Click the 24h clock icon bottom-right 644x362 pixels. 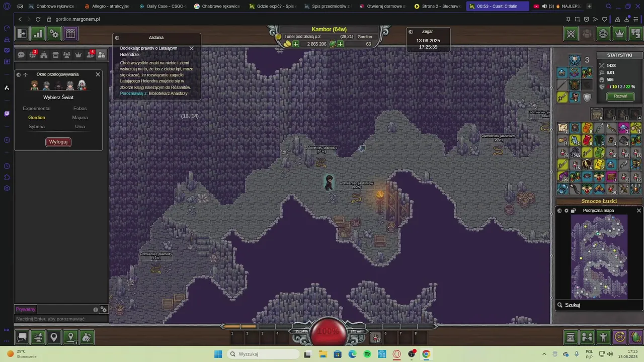click(x=619, y=337)
